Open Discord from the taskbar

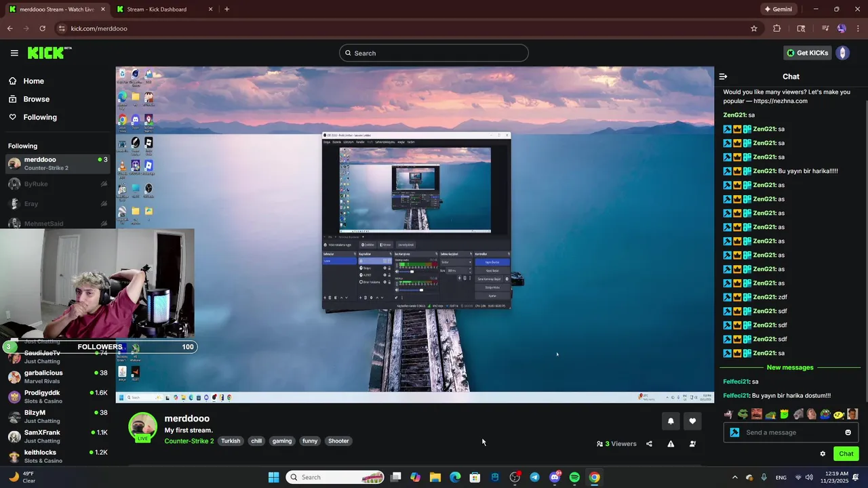click(x=555, y=477)
